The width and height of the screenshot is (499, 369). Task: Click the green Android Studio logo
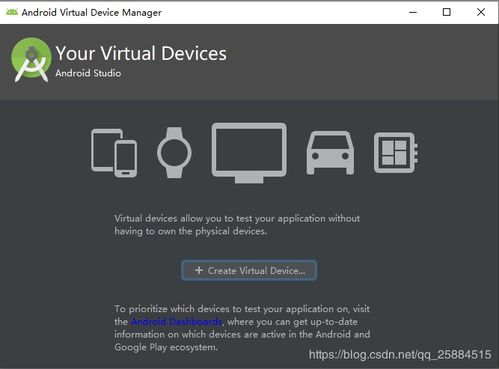(x=31, y=59)
